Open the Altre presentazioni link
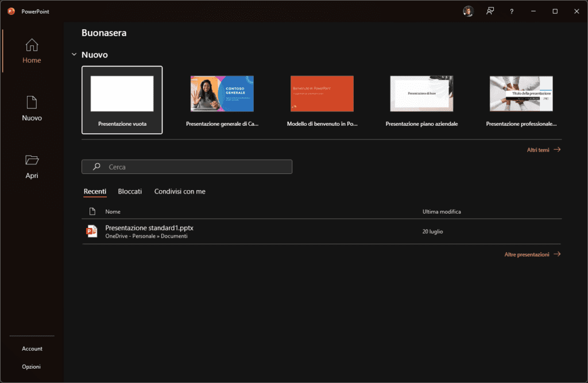 coord(532,254)
